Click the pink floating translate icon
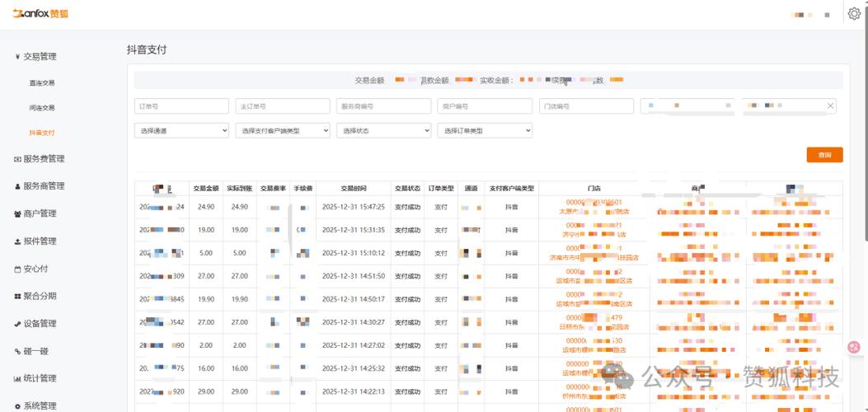Viewport: 868px width, 412px height. click(x=854, y=347)
